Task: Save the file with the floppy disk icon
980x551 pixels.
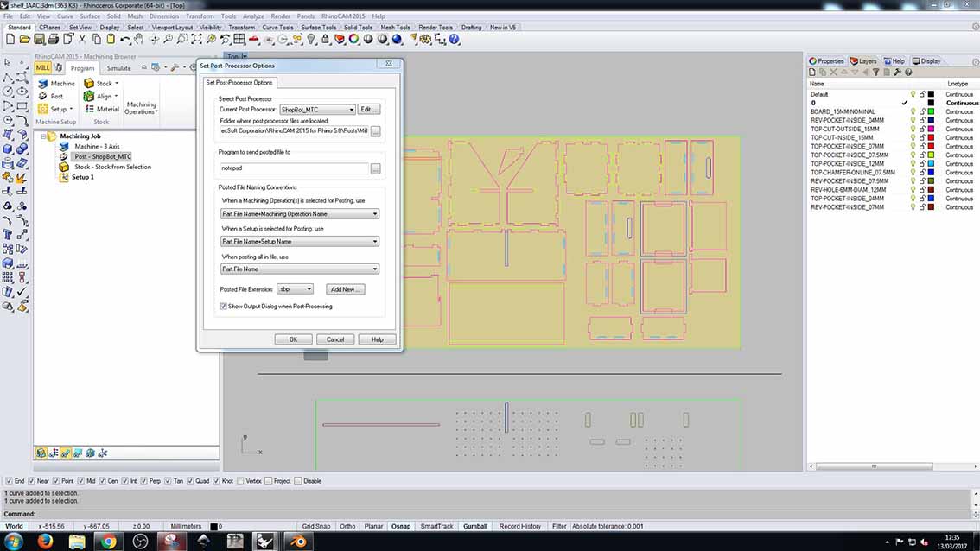Action: [x=39, y=40]
